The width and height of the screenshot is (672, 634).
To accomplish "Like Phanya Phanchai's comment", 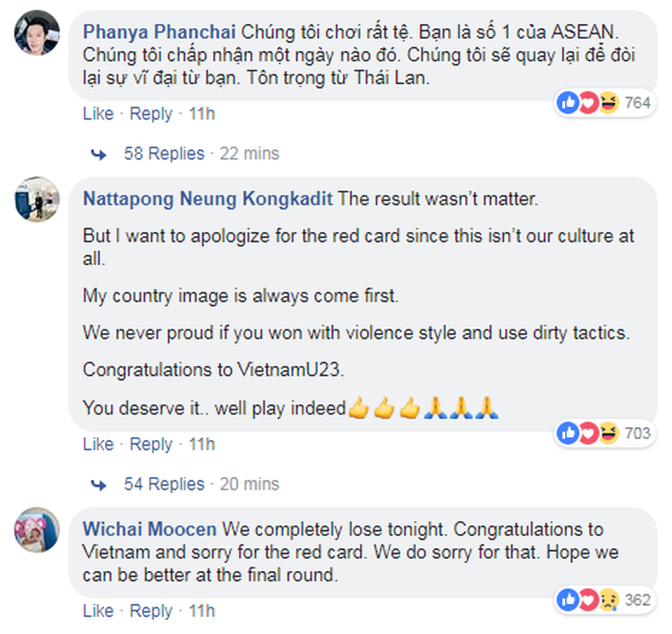I will [x=98, y=113].
